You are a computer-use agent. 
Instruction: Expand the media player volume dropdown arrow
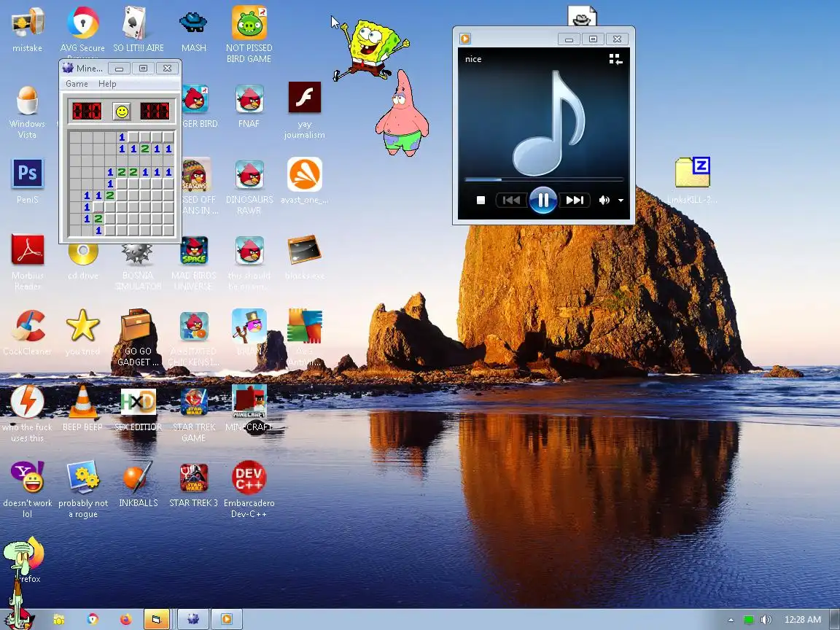pos(621,201)
